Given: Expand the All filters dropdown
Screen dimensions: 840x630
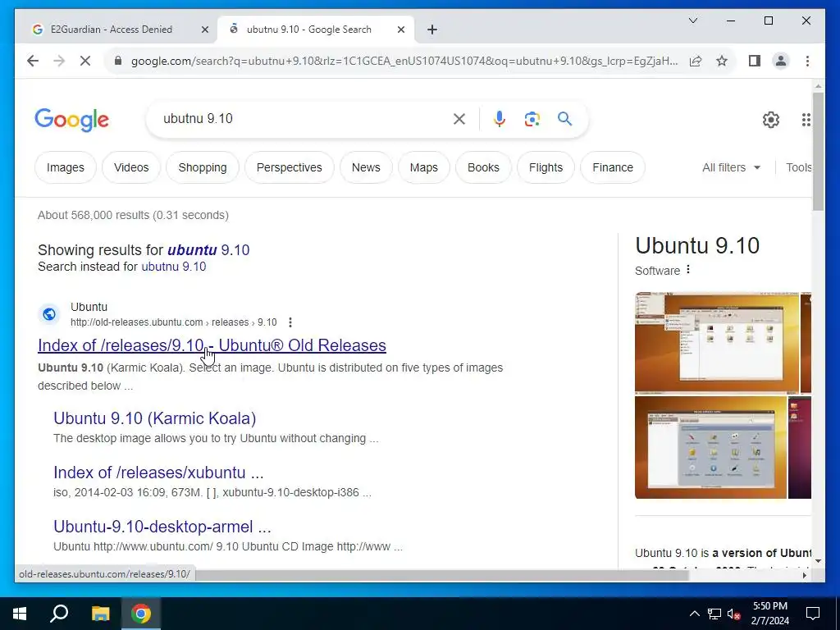Looking at the screenshot, I should (x=731, y=167).
